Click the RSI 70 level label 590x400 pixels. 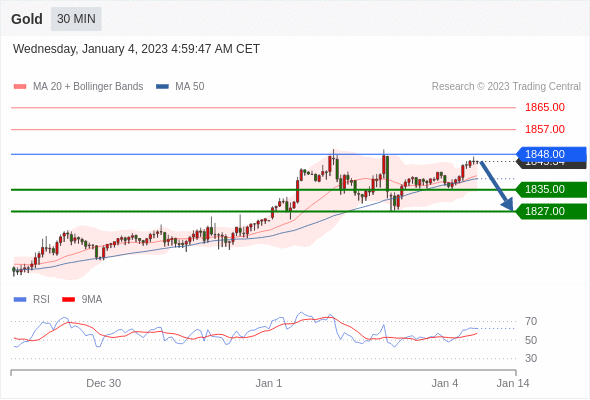coord(531,321)
